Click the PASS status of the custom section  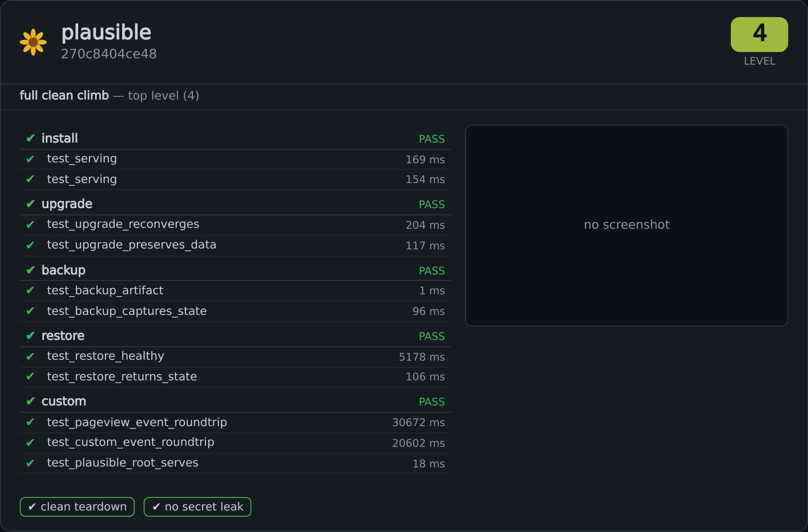[x=432, y=402]
